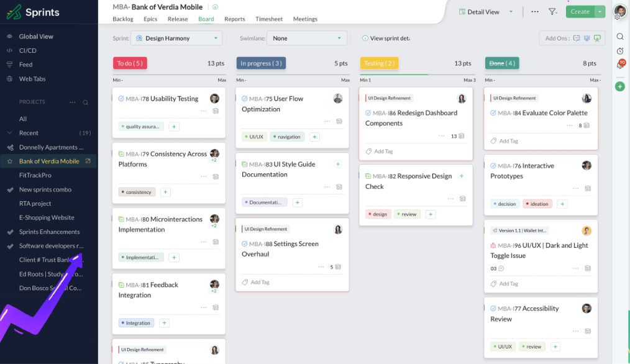The image size is (630, 364).
Task: Switch to the Reports tab
Action: tap(235, 19)
